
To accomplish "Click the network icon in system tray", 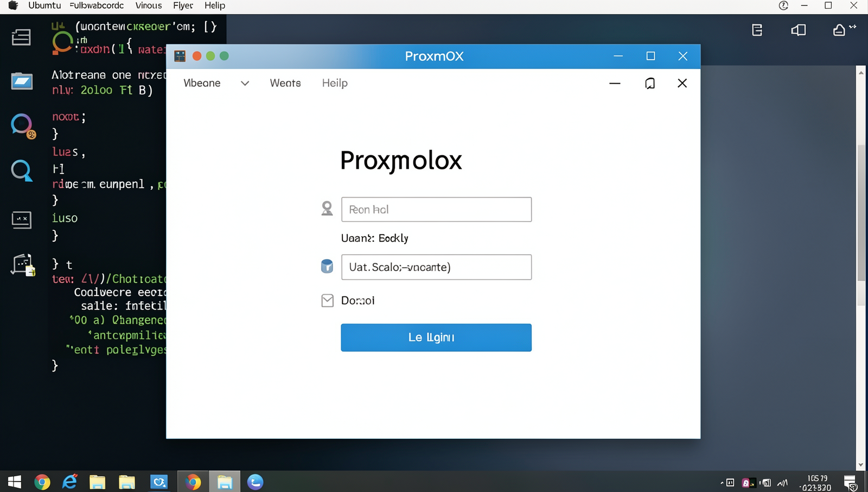I will pos(782,483).
